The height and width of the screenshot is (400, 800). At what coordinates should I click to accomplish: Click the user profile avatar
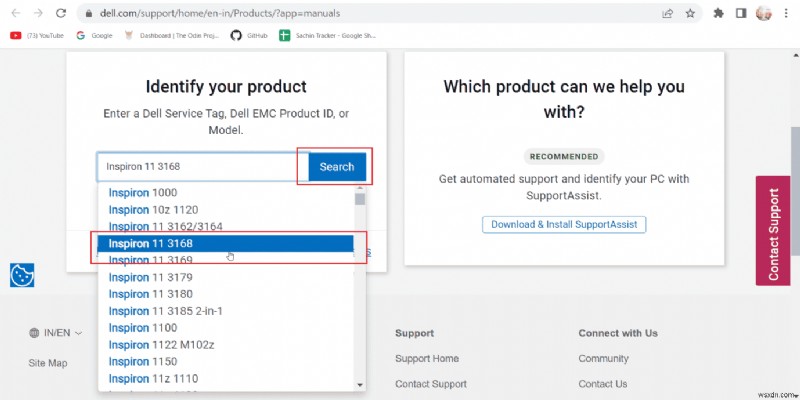[765, 13]
